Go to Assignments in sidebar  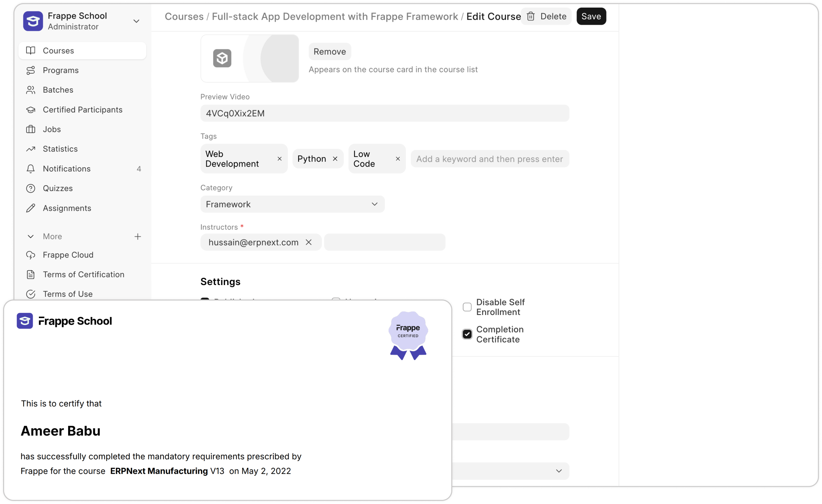coord(67,208)
